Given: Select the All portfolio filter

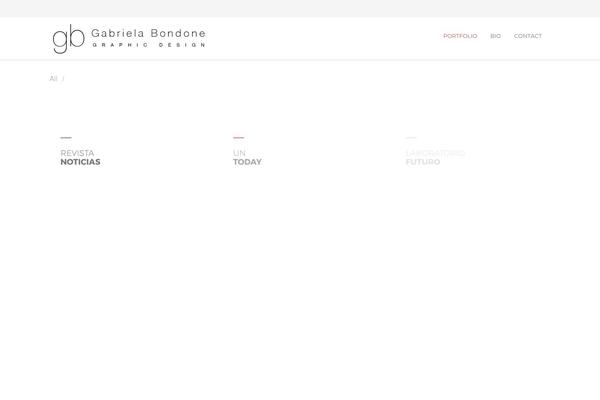Looking at the screenshot, I should tap(53, 78).
